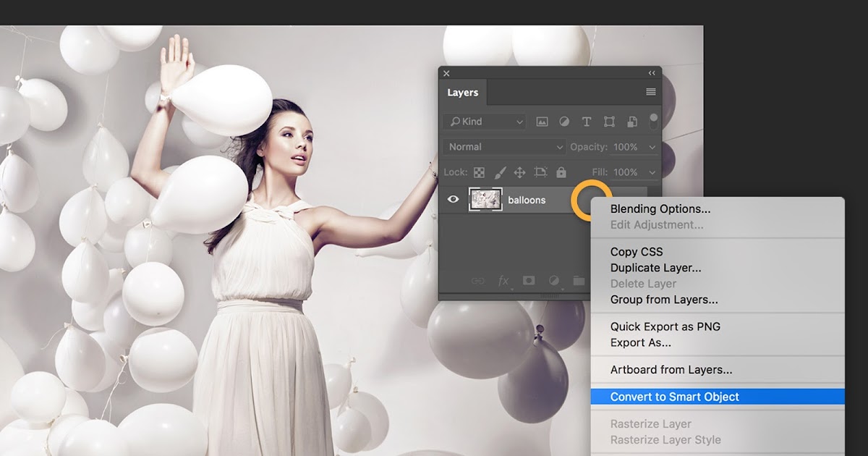Switch to the Layers tab

point(463,92)
